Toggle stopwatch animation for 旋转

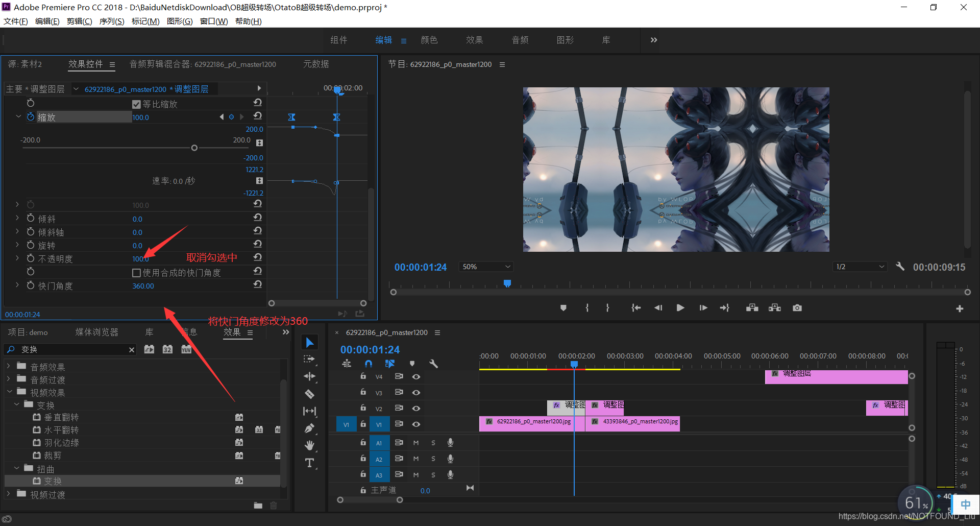click(x=31, y=245)
